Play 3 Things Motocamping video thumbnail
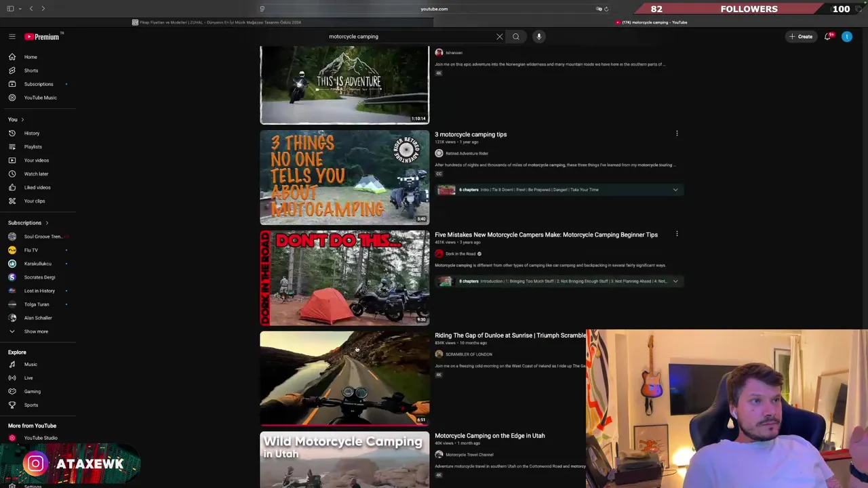The height and width of the screenshot is (488, 868). 344,177
